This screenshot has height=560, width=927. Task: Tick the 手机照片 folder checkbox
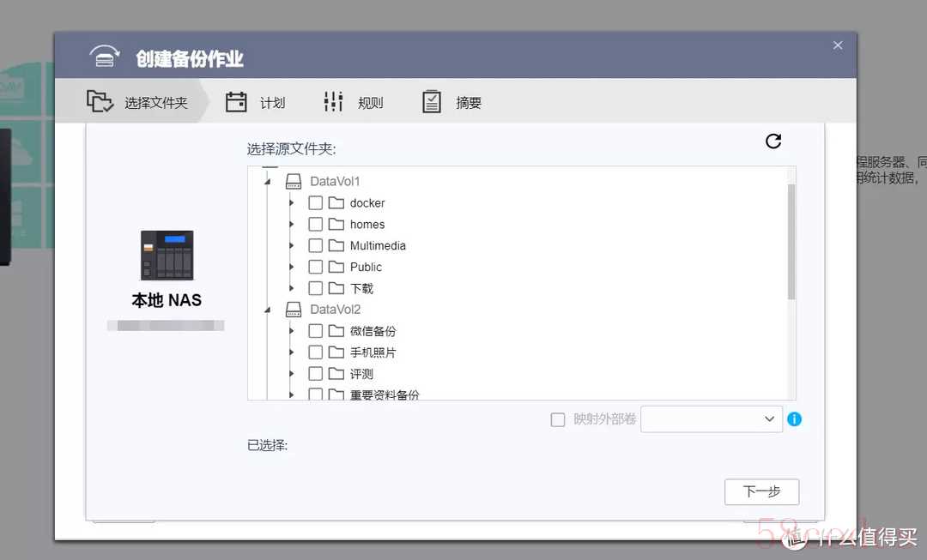click(x=316, y=352)
